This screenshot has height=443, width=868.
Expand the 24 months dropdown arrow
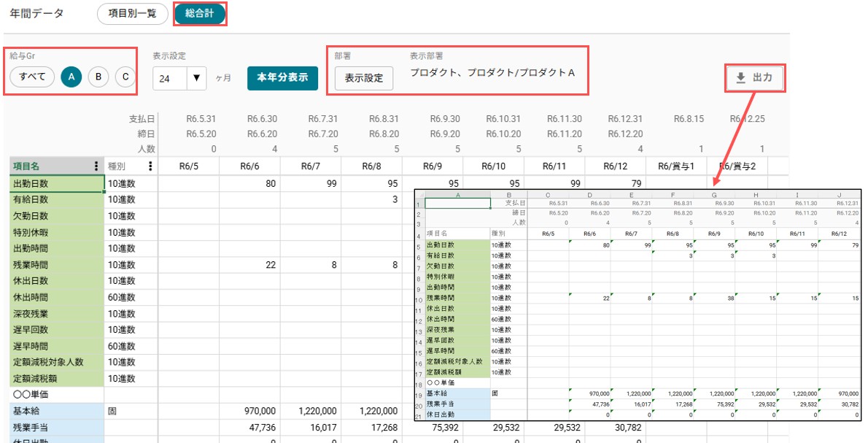pos(196,78)
